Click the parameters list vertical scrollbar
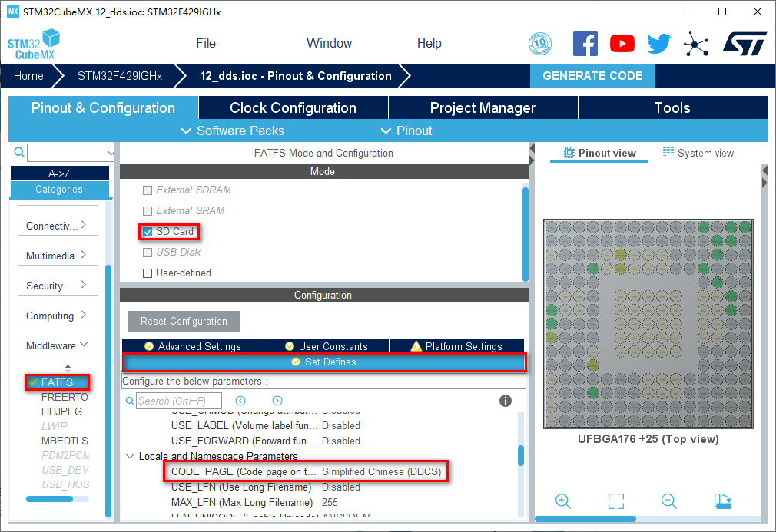Viewport: 776px width, 532px height. [521, 455]
